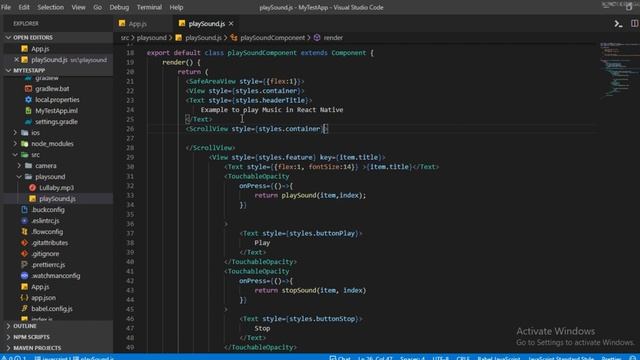This screenshot has width=640, height=360.
Task: Open the View menu
Action: coord(78,7)
